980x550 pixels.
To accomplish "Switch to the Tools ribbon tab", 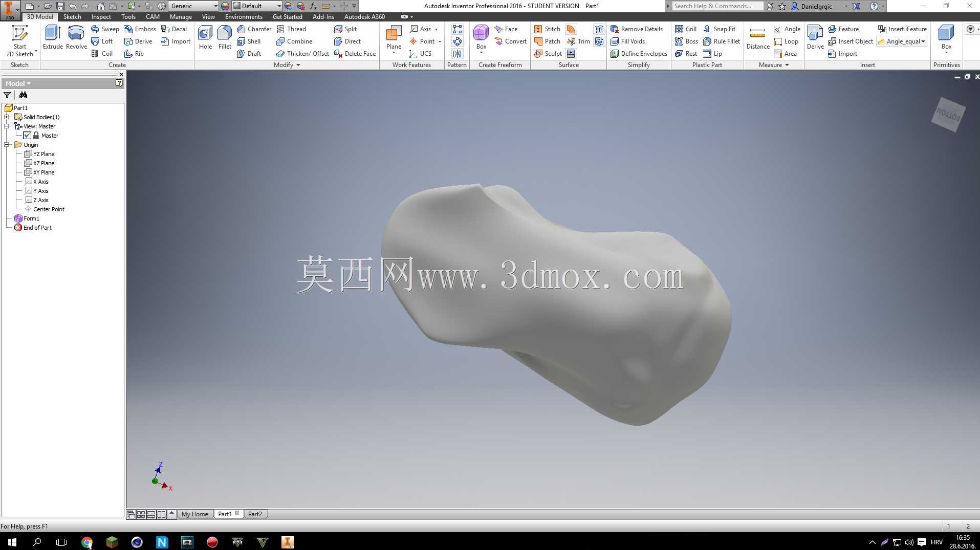I will pyautogui.click(x=128, y=17).
